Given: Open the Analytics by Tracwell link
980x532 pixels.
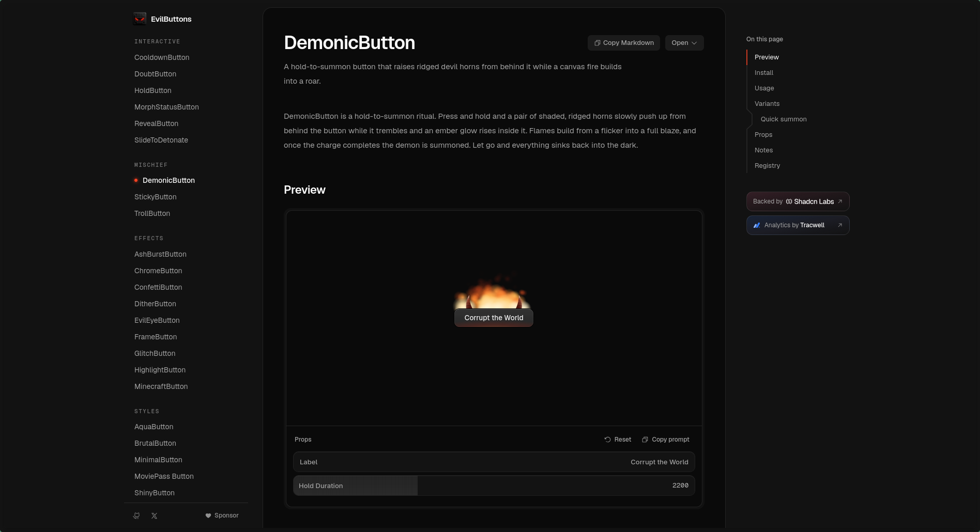Looking at the screenshot, I should coord(798,225).
